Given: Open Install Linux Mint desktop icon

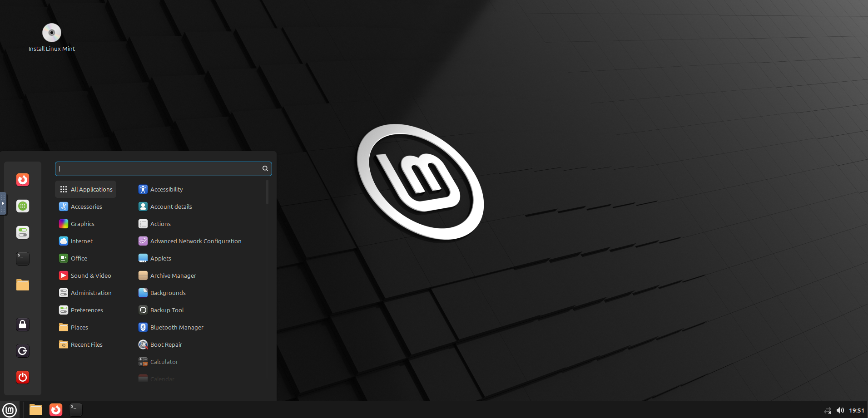Looking at the screenshot, I should coord(52,37).
